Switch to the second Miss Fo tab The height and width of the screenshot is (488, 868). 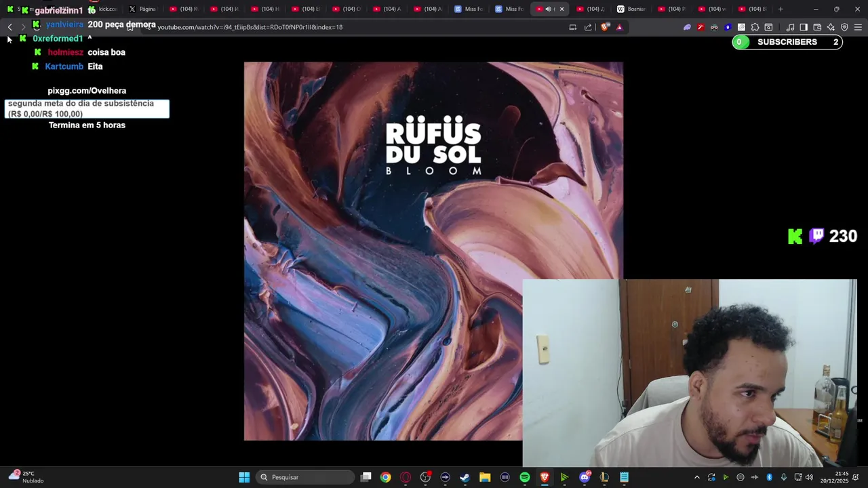pyautogui.click(x=509, y=9)
